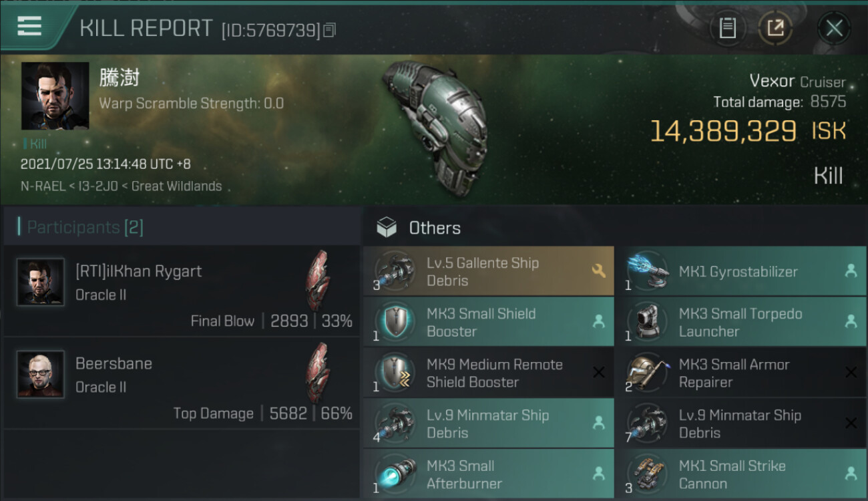
Task: Close the kill report window
Action: coord(834,28)
